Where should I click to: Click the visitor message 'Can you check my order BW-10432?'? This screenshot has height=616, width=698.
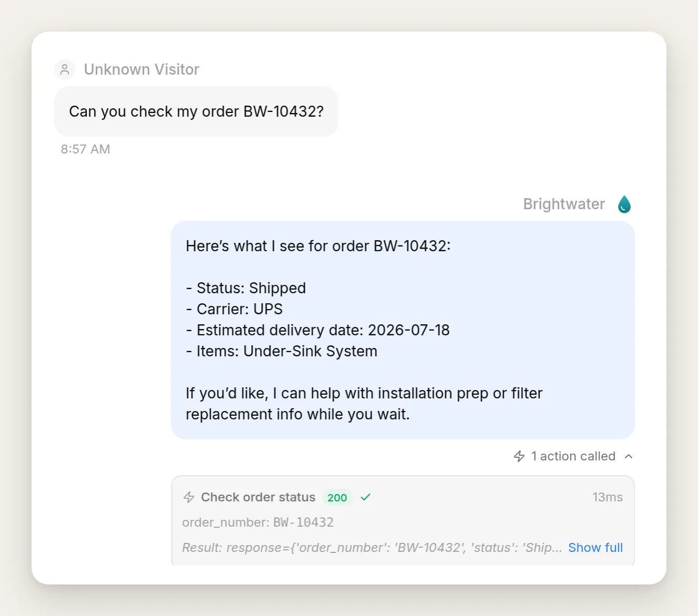coord(196,111)
